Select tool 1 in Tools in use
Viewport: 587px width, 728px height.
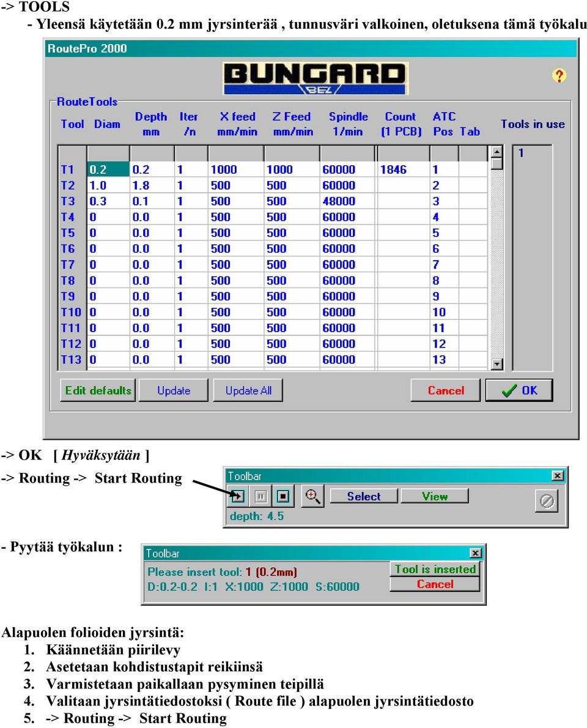tap(521, 153)
